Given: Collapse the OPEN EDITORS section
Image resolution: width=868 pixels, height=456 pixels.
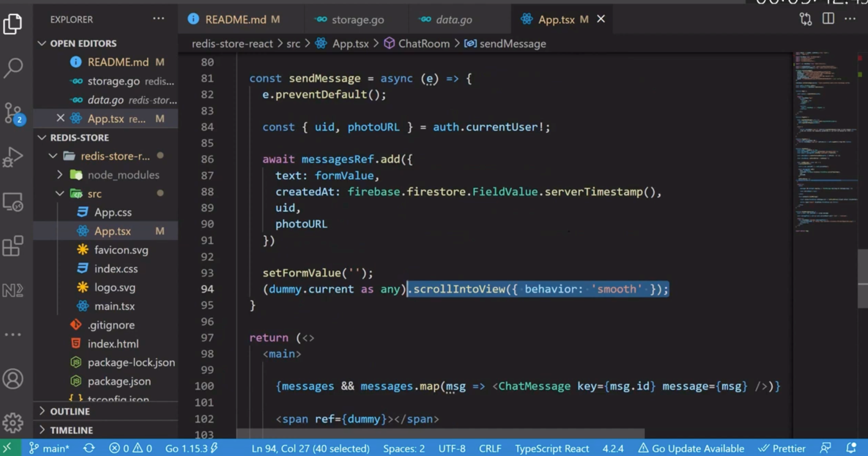Looking at the screenshot, I should (83, 43).
